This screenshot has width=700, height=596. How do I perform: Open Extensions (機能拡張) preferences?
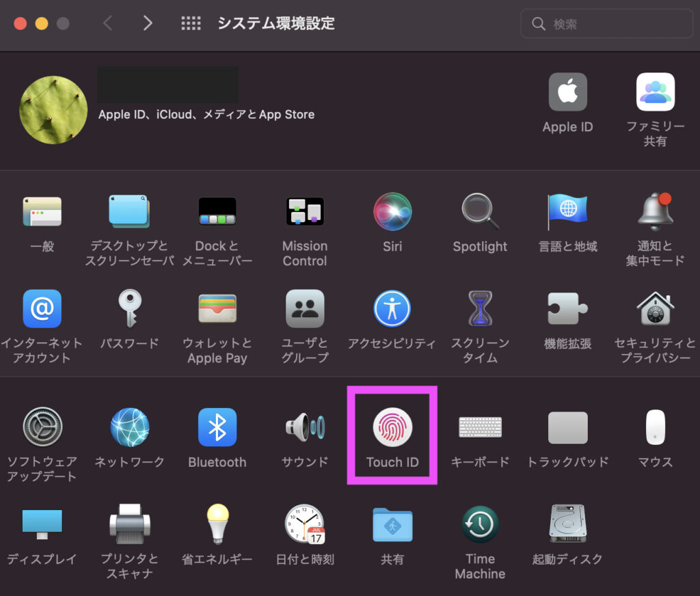coord(567,308)
